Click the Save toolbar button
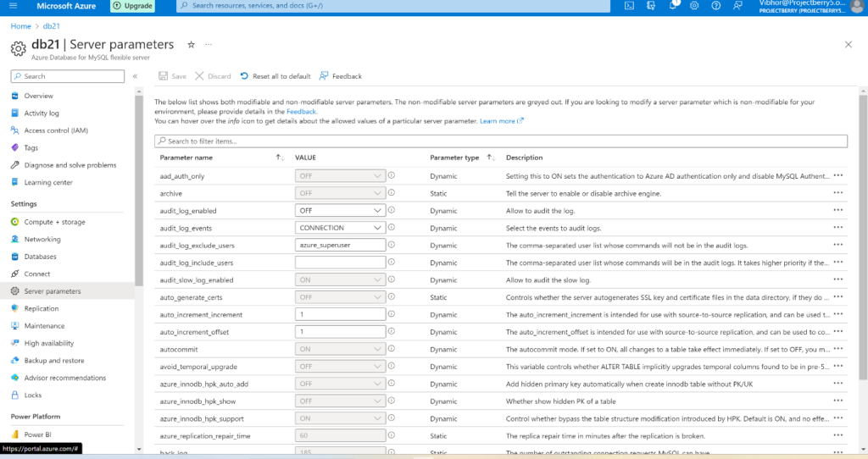Viewport: 868px width, 459px height. pos(172,76)
